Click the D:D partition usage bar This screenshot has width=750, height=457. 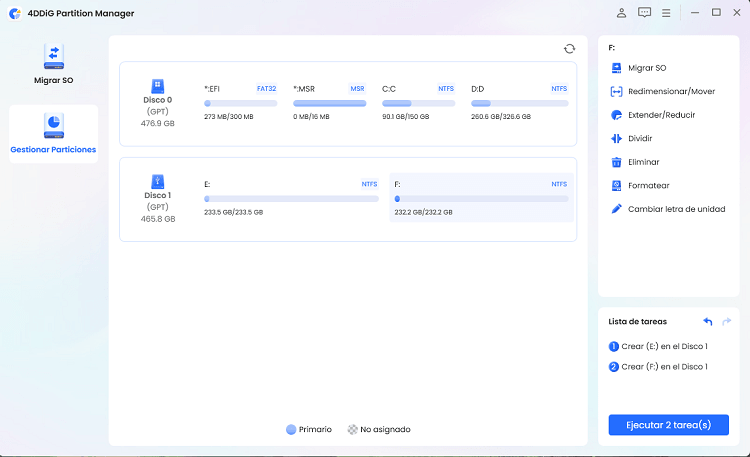[x=519, y=103]
